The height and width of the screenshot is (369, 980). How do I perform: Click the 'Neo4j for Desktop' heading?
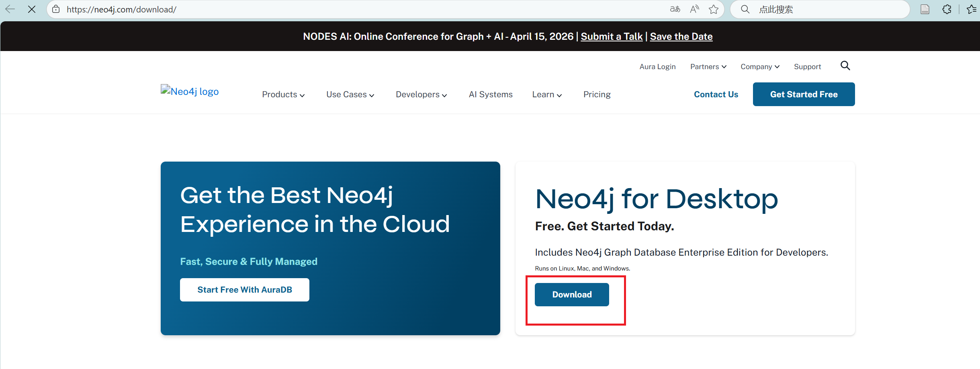click(657, 199)
